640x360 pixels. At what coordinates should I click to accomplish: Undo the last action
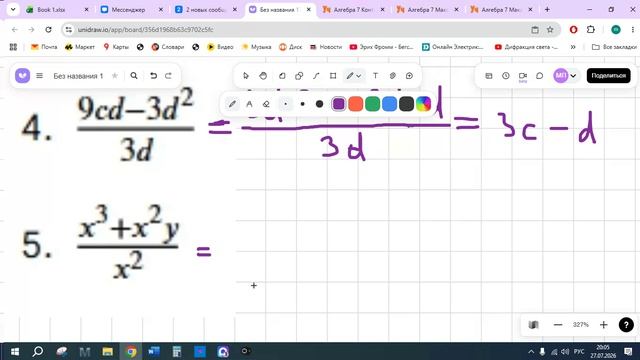pos(153,76)
